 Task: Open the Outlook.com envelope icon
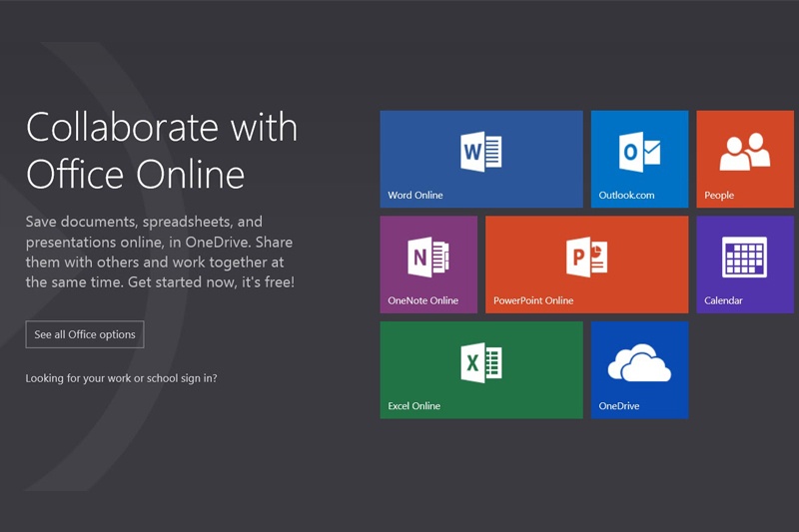[x=639, y=152]
